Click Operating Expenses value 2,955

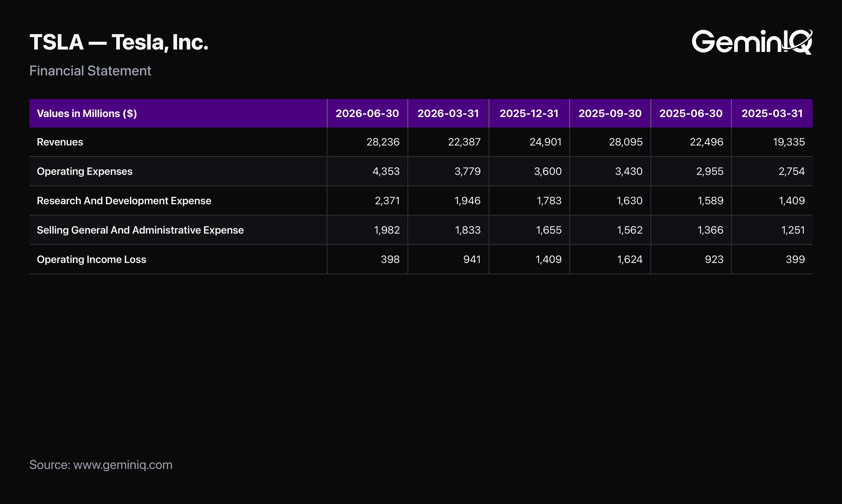(x=710, y=172)
